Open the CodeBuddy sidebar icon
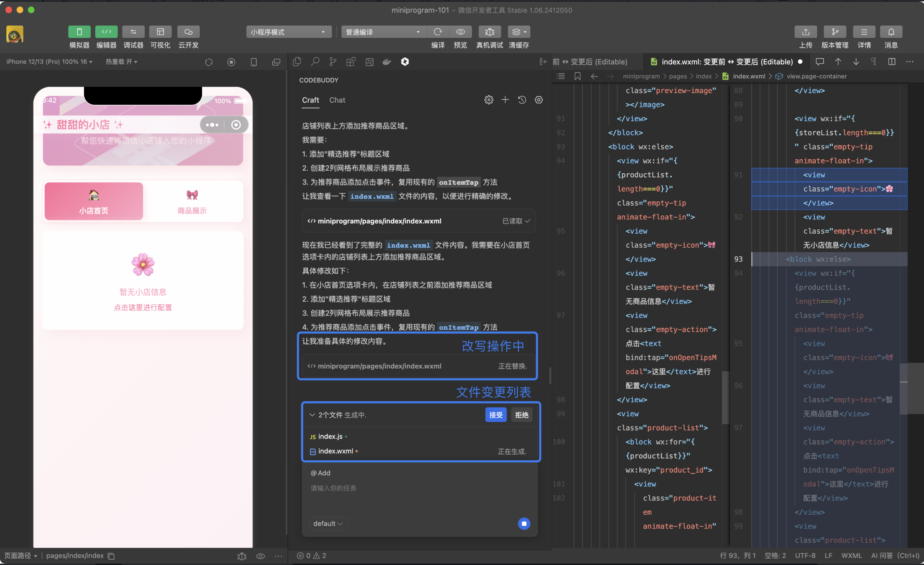The height and width of the screenshot is (565, 924). [405, 62]
